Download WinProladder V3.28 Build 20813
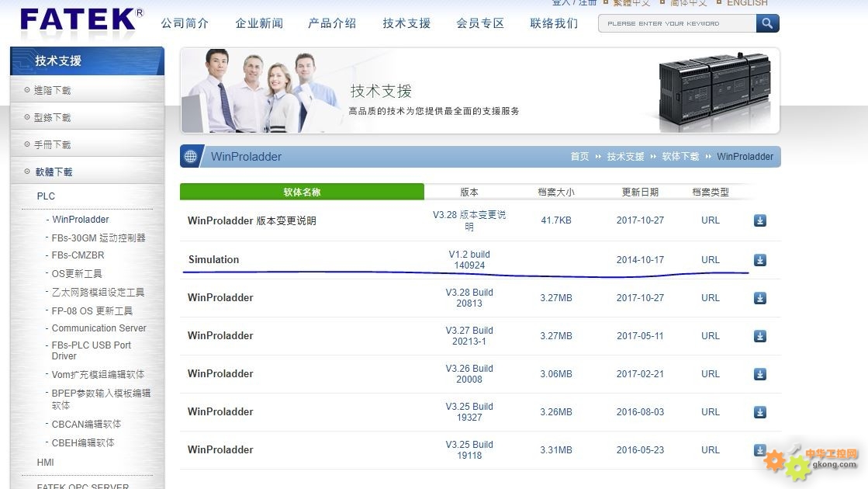868x489 pixels. click(760, 298)
